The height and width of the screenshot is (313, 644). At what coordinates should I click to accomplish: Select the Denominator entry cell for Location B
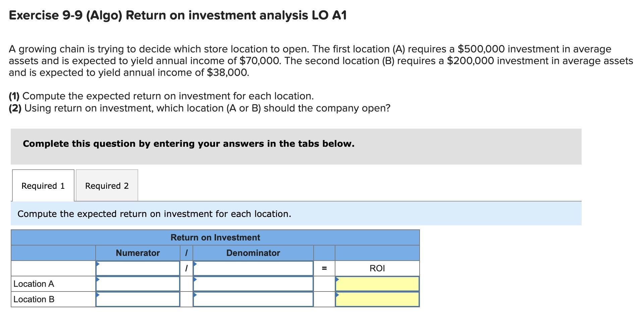(253, 299)
